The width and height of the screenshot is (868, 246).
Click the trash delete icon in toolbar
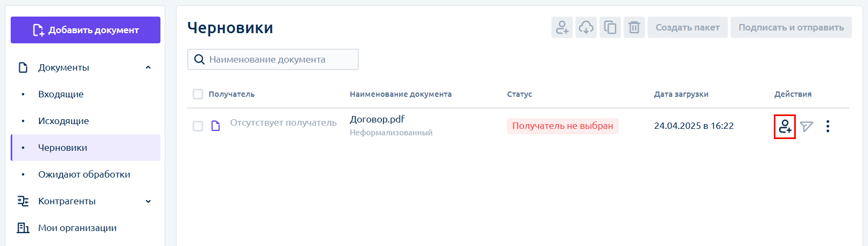634,27
